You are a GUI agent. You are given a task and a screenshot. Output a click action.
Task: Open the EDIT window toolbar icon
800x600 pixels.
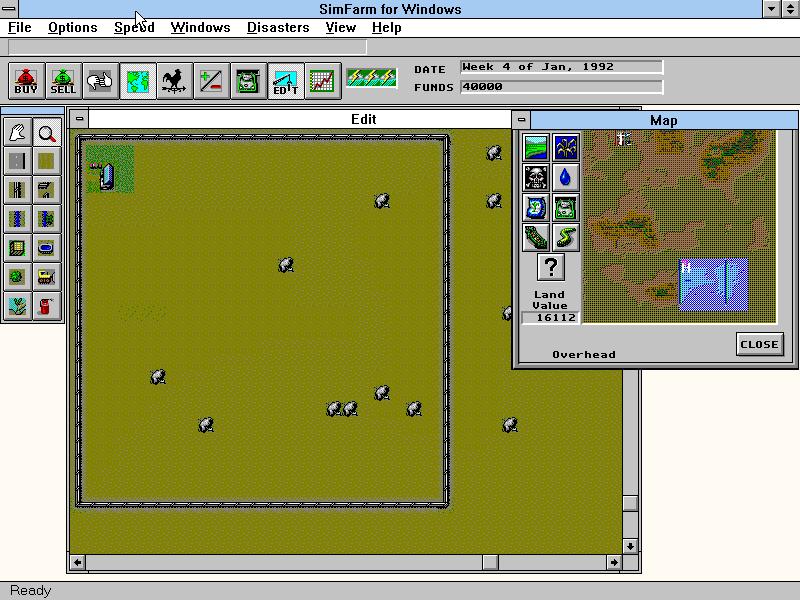[x=286, y=81]
